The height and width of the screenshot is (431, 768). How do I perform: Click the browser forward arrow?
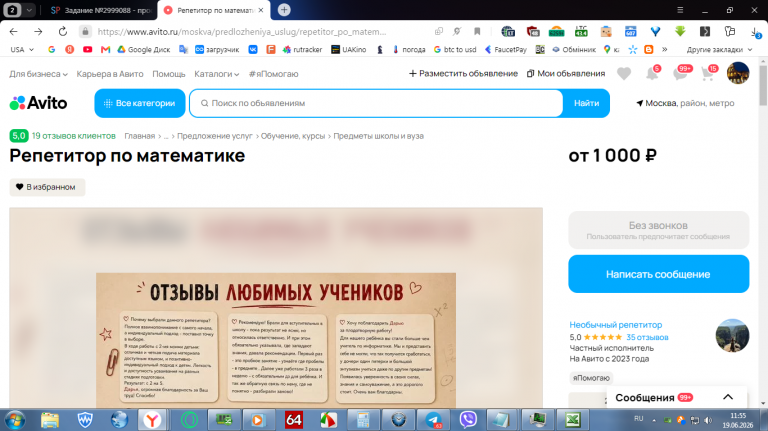(38, 31)
